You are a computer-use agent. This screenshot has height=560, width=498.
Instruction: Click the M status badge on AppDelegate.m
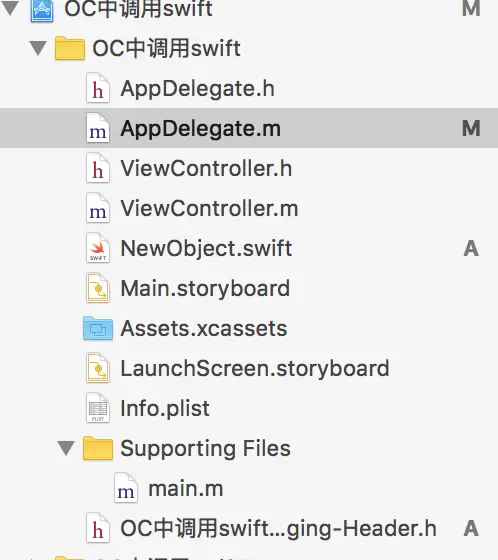[x=471, y=128]
